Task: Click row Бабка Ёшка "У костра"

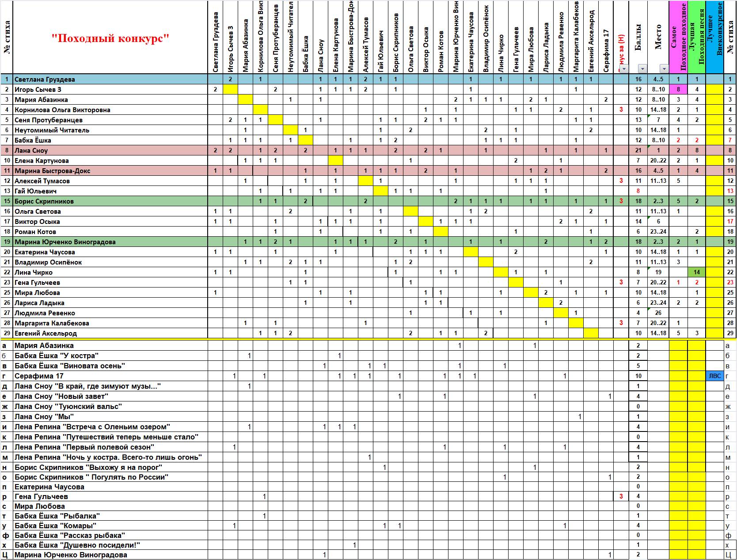Action: [x=57, y=356]
